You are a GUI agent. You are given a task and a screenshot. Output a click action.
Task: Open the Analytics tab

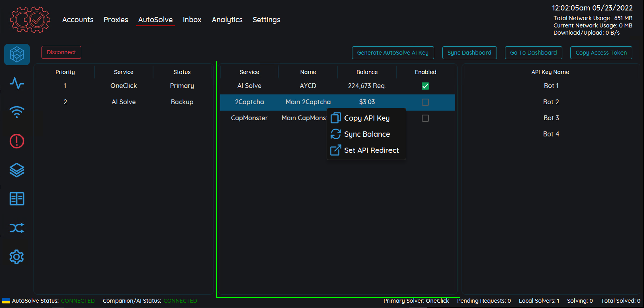pos(227,20)
